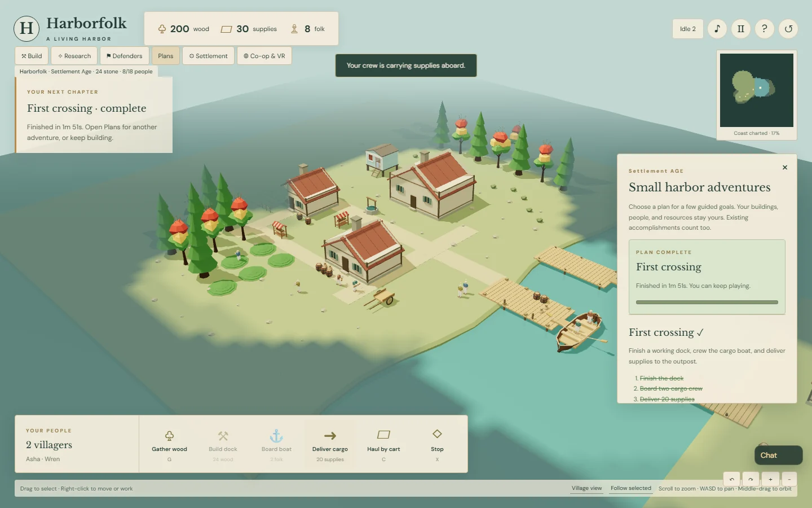Click the coast minimap
The width and height of the screenshot is (812, 508).
click(757, 90)
